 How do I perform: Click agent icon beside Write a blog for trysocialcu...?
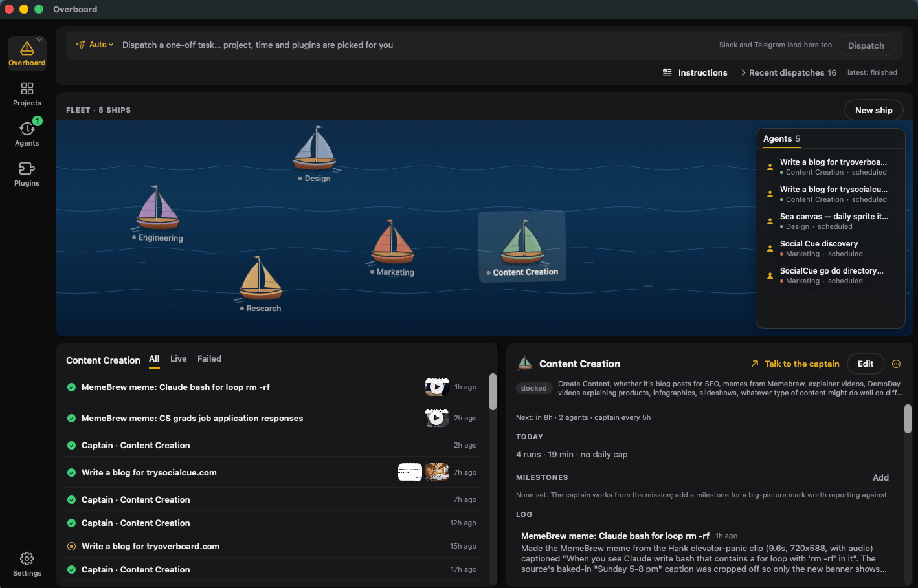click(770, 194)
